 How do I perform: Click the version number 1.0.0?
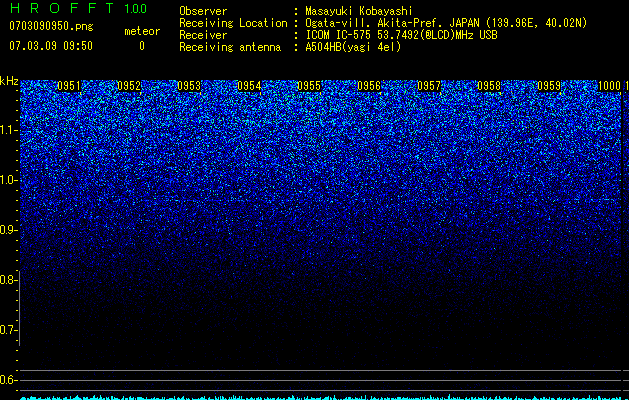coord(136,8)
